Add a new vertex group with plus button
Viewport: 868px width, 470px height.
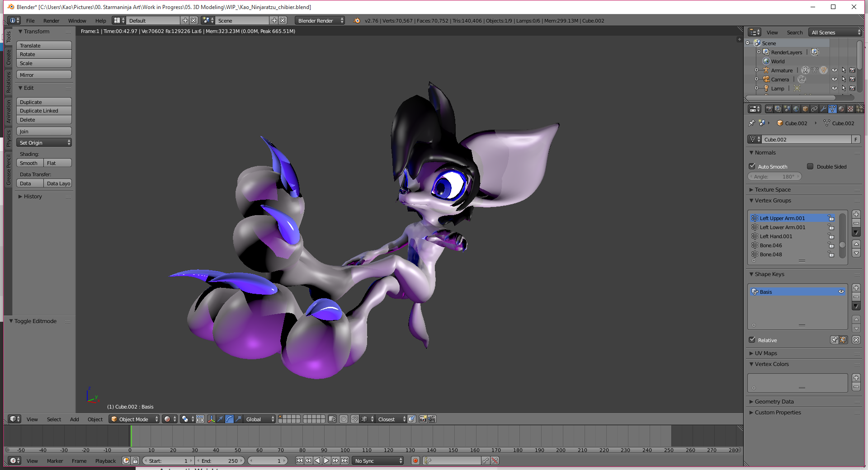pos(856,214)
